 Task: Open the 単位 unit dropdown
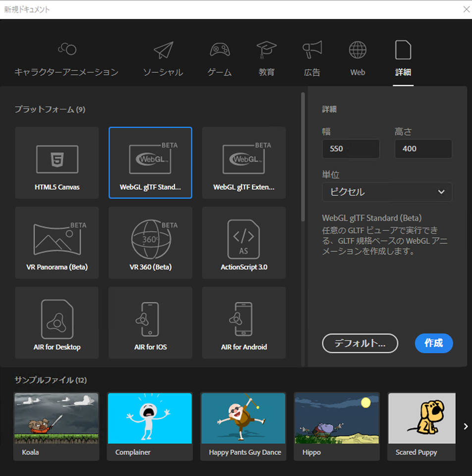[387, 192]
